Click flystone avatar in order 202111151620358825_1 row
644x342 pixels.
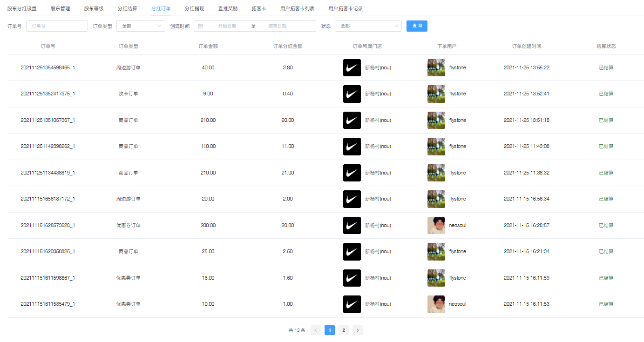[436, 252]
